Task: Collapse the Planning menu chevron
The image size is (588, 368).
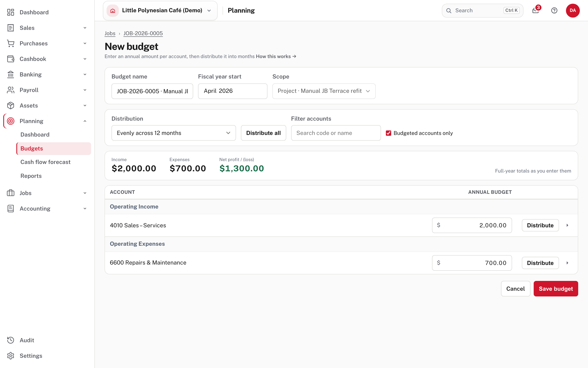Action: tap(85, 121)
